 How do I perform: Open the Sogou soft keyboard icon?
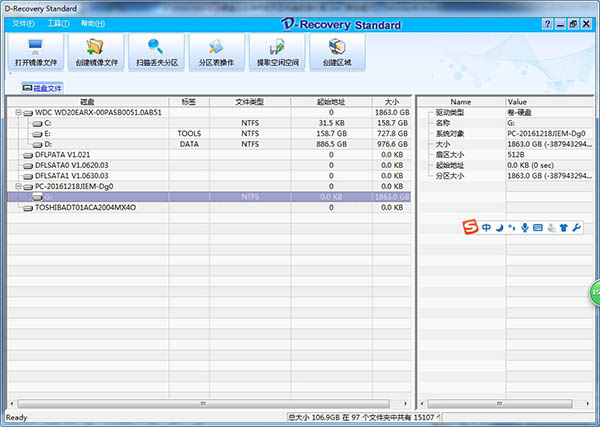click(x=538, y=228)
